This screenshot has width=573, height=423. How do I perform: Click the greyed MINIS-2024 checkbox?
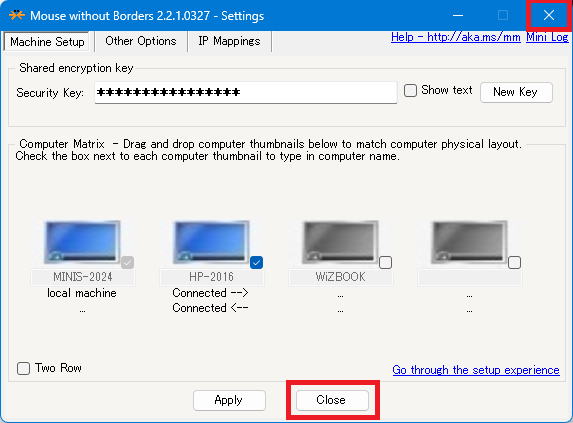128,262
